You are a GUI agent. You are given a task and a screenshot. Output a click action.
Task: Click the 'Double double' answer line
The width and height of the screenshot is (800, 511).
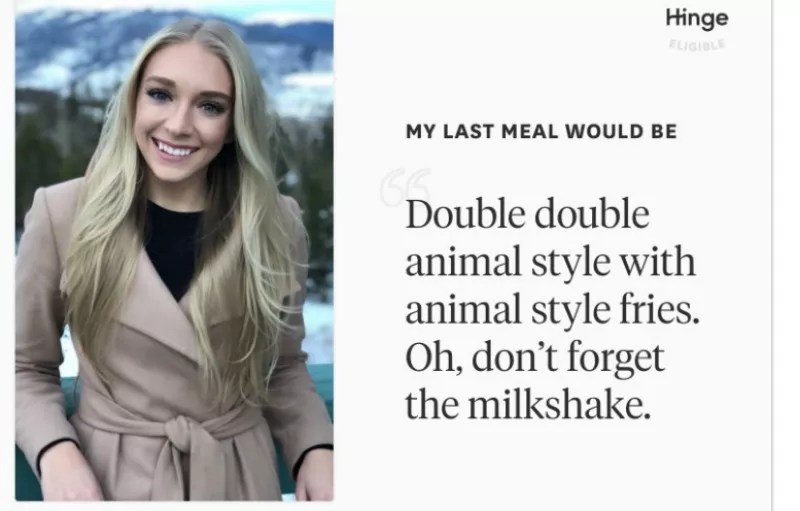point(528,214)
